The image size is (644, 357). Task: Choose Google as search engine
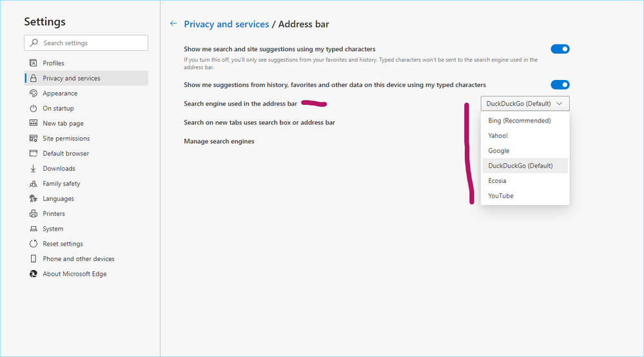pyautogui.click(x=525, y=151)
